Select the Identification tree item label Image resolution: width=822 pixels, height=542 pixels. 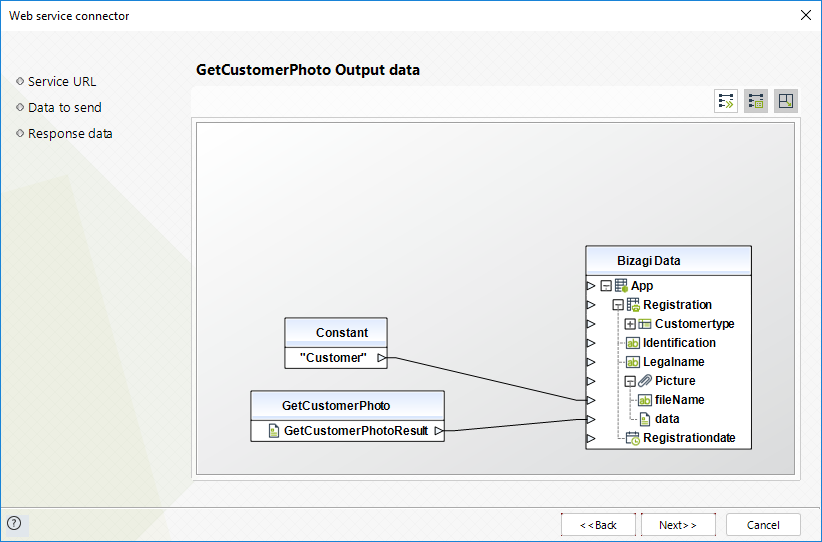pos(679,343)
